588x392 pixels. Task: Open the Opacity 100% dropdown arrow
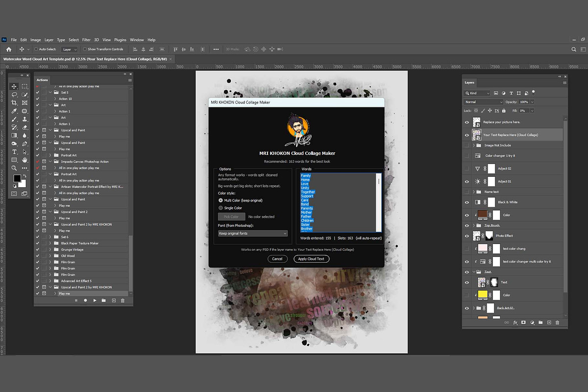pos(532,102)
